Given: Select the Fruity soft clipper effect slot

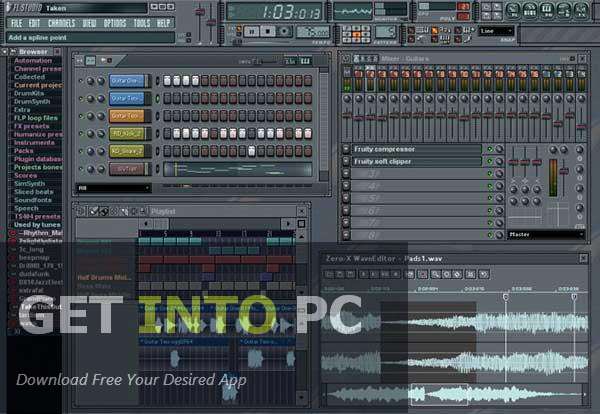Looking at the screenshot, I should point(416,161).
